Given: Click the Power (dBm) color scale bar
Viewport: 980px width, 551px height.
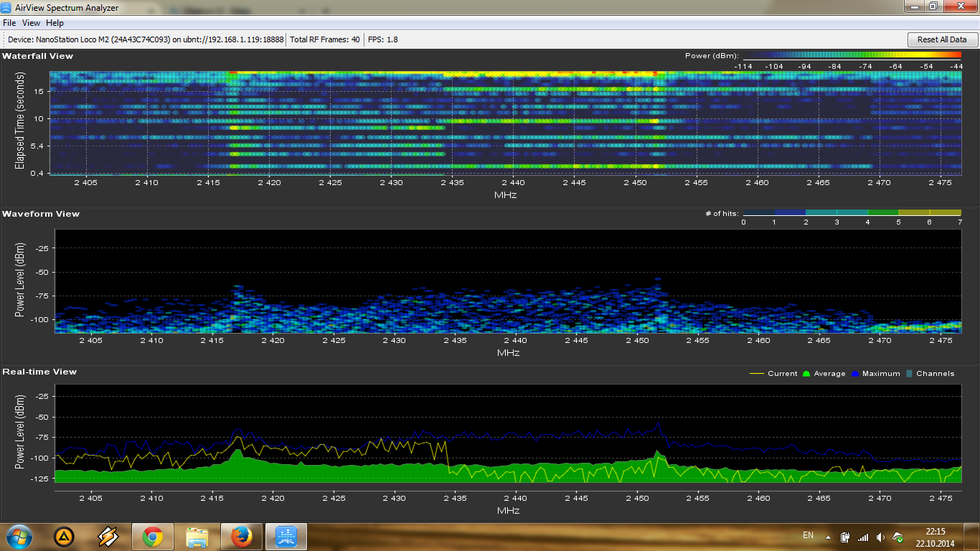Looking at the screenshot, I should click(852, 55).
